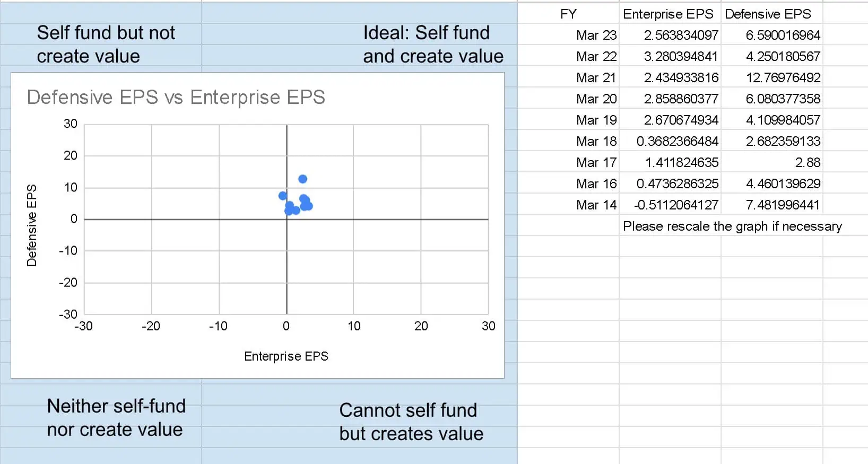Click the highest data point on the scatter chart
Image resolution: width=868 pixels, height=464 pixels.
point(302,179)
